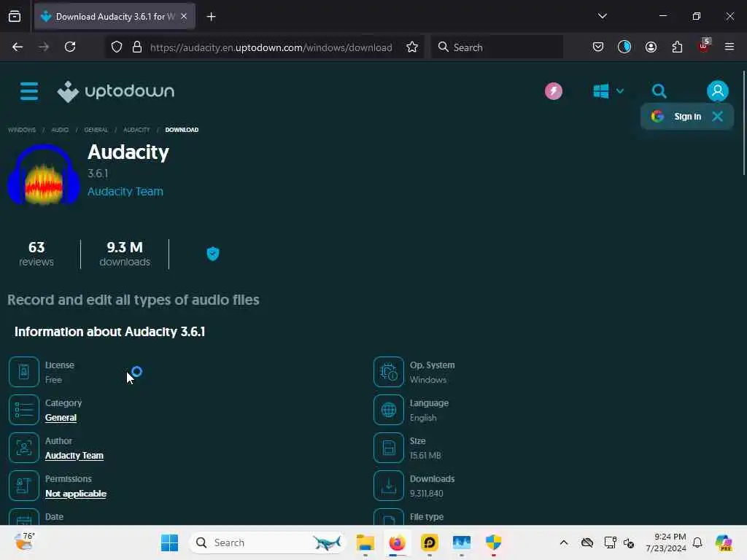Open the Firefox application menu
The width and height of the screenshot is (747, 560).
click(729, 47)
